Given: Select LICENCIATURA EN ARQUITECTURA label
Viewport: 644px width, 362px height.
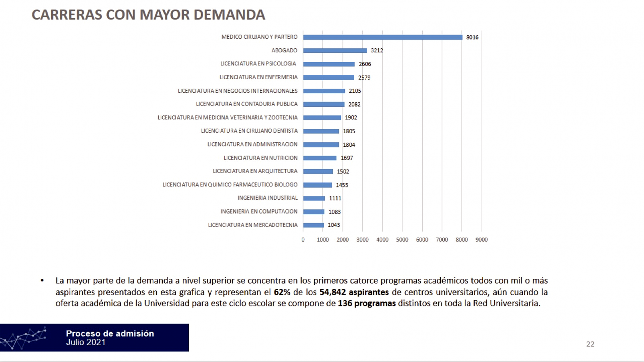Looking at the screenshot, I should (x=255, y=171).
